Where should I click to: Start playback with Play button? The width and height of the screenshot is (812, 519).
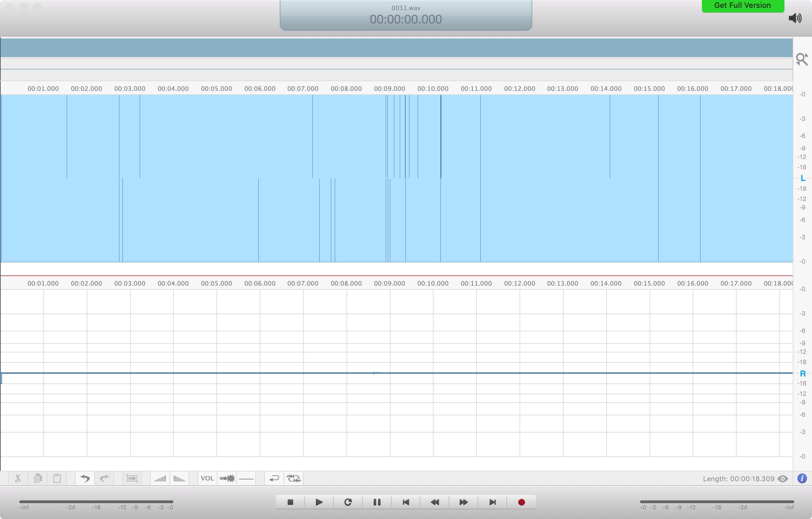coord(319,502)
